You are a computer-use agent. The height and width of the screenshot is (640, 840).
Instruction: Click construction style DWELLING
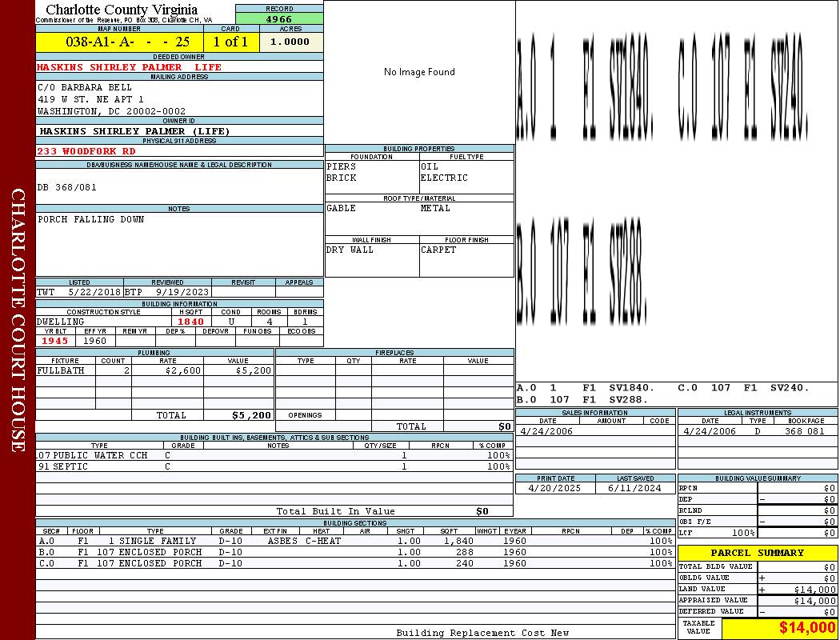[61, 322]
